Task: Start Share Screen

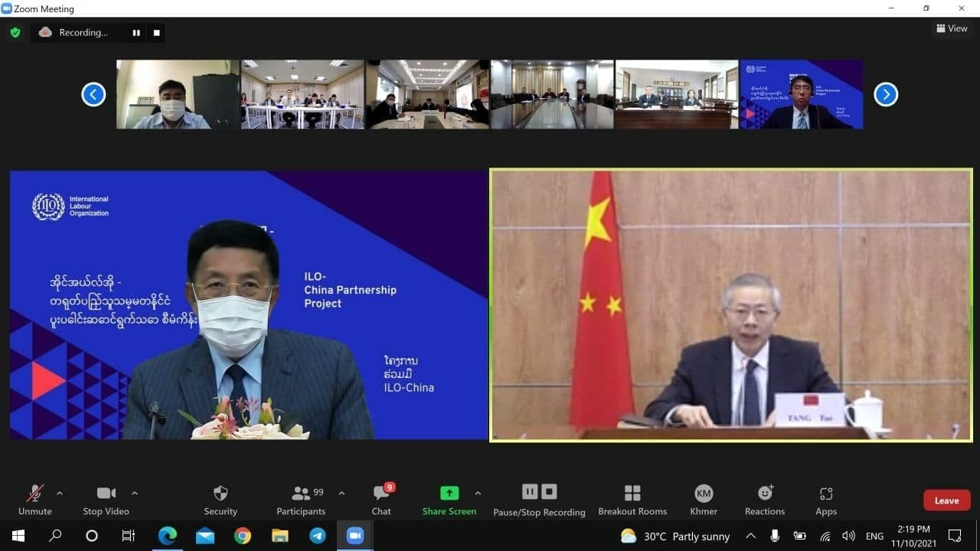Action: click(449, 500)
